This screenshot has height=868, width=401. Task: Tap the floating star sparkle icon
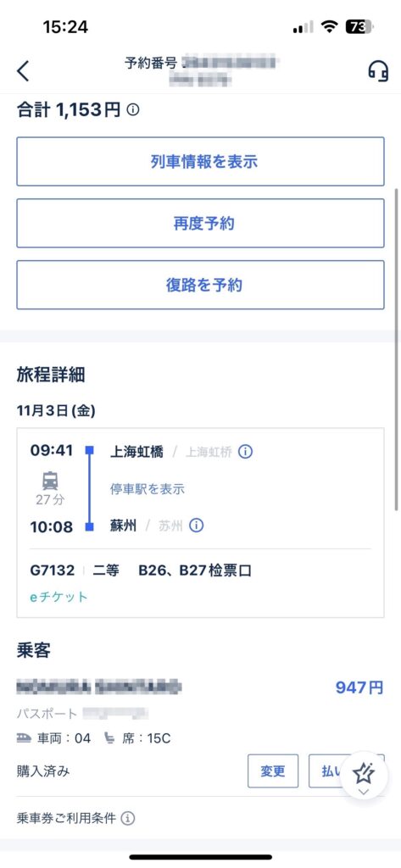[364, 773]
